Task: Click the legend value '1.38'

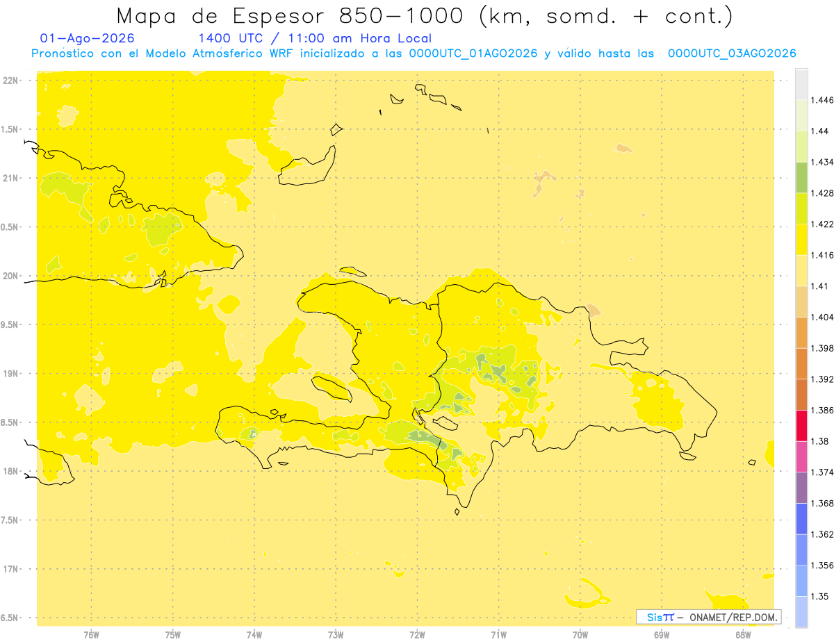Action: [x=819, y=441]
